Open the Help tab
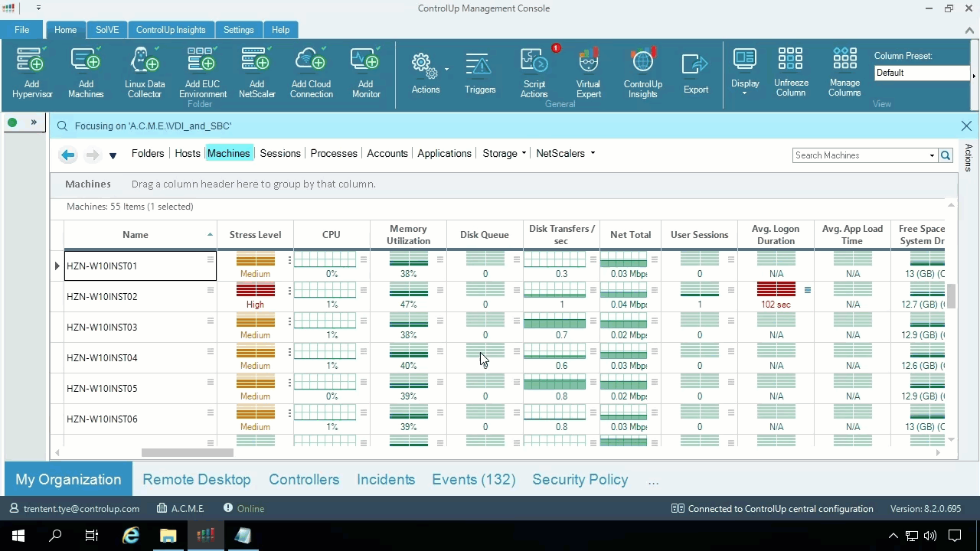 [280, 30]
